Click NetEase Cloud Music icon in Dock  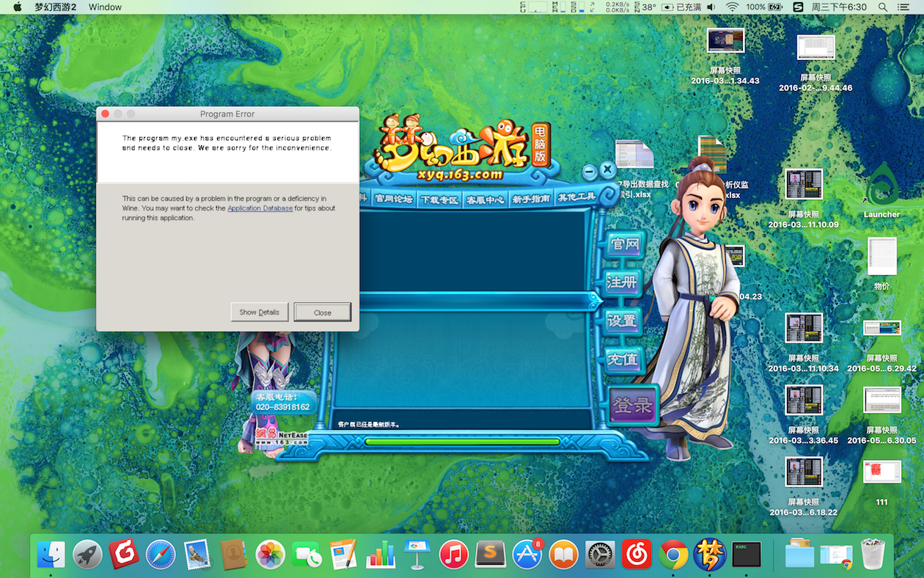pyautogui.click(x=636, y=555)
